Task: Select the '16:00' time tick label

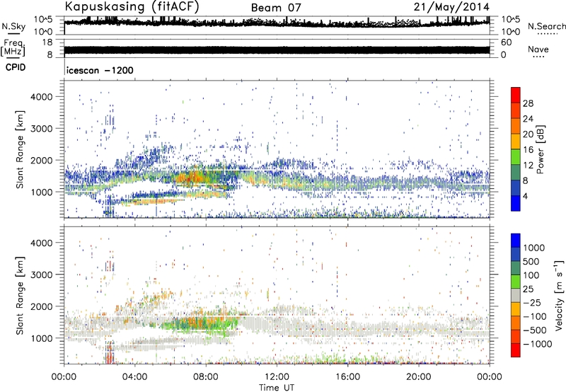Action: (x=347, y=377)
